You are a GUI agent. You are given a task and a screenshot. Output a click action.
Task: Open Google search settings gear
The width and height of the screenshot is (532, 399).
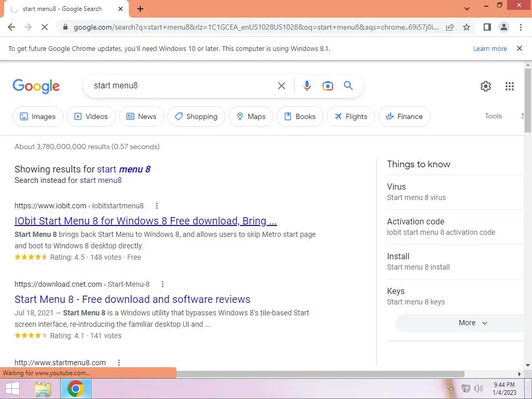(486, 86)
